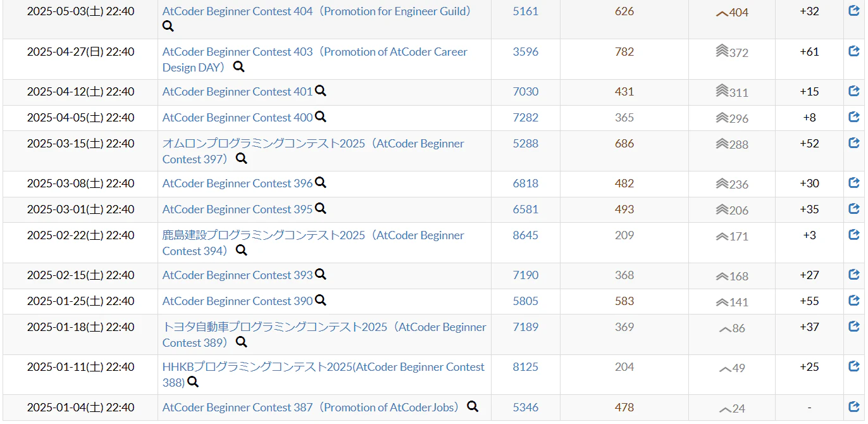This screenshot has height=424, width=868.
Task: Click share icon in 2025-04-27 row
Action: (x=854, y=51)
